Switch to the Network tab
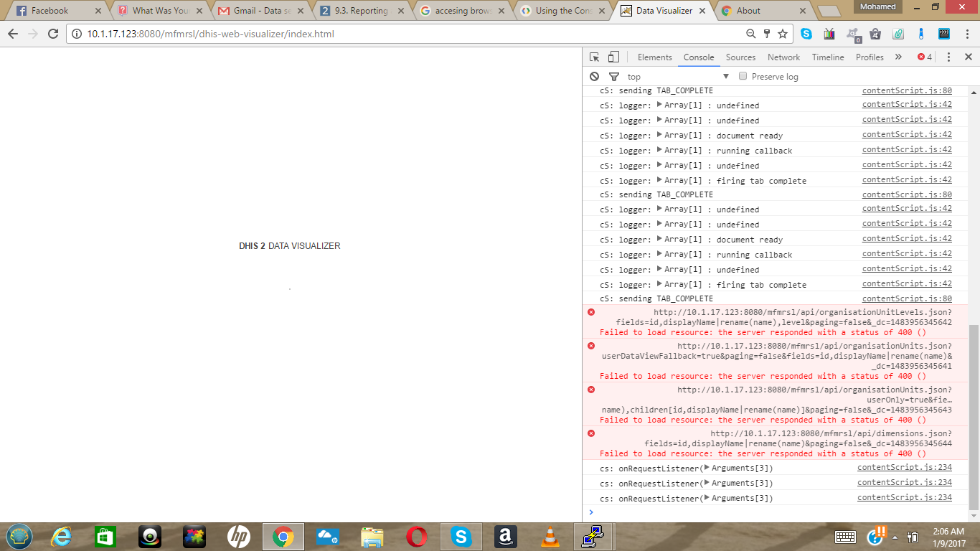Screen dimensions: 980x551 click(x=783, y=57)
